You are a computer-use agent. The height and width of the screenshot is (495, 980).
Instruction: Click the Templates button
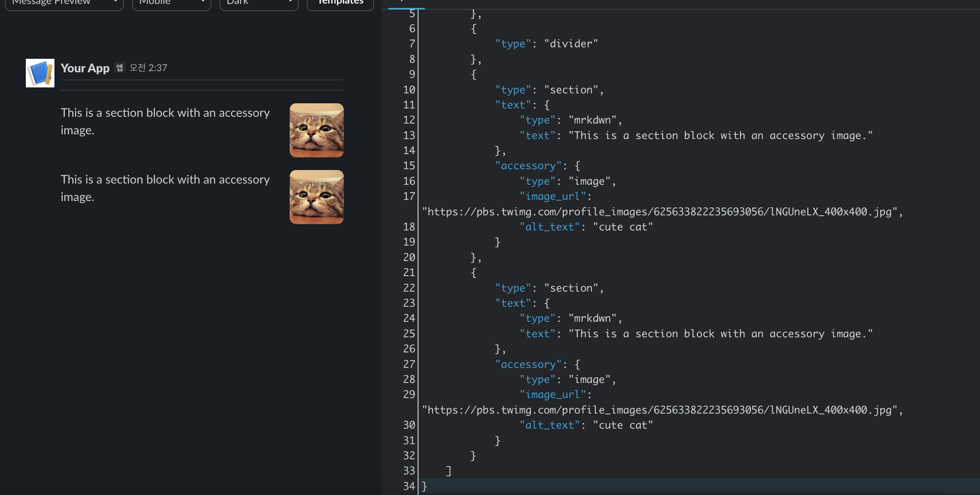(340, 3)
